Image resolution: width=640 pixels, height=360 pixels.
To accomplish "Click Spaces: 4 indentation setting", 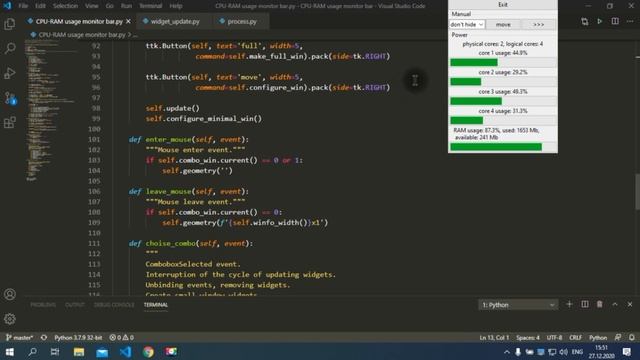I will tap(528, 338).
